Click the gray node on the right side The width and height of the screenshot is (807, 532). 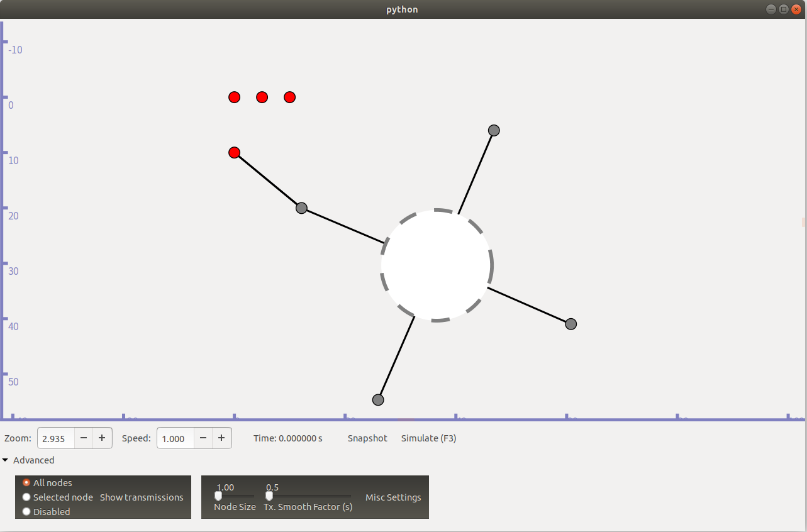(x=570, y=324)
